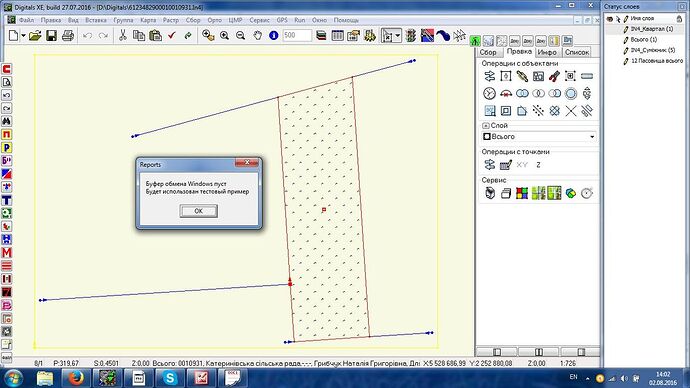Click the table edit icon in point operations
Image resolution: width=690 pixels, height=388 pixels.
(x=506, y=165)
